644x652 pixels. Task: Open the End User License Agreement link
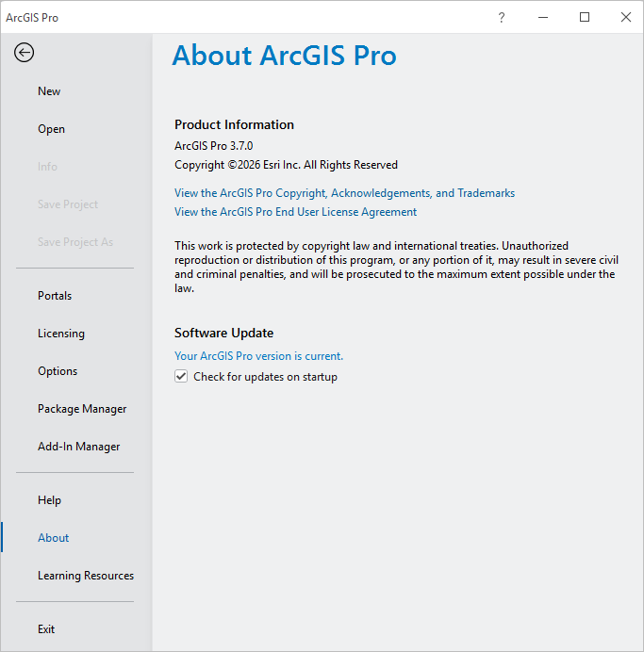coord(295,212)
